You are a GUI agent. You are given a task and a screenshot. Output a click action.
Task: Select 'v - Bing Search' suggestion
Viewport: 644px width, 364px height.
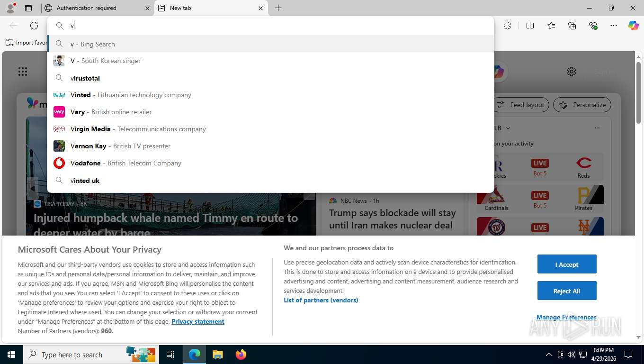[x=270, y=44]
